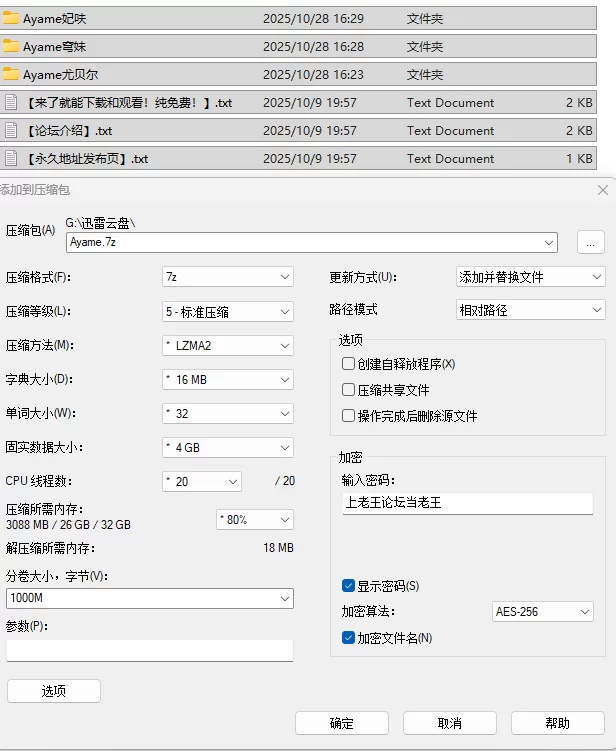
Task: Open the 更新方式 dropdown
Action: click(530, 277)
